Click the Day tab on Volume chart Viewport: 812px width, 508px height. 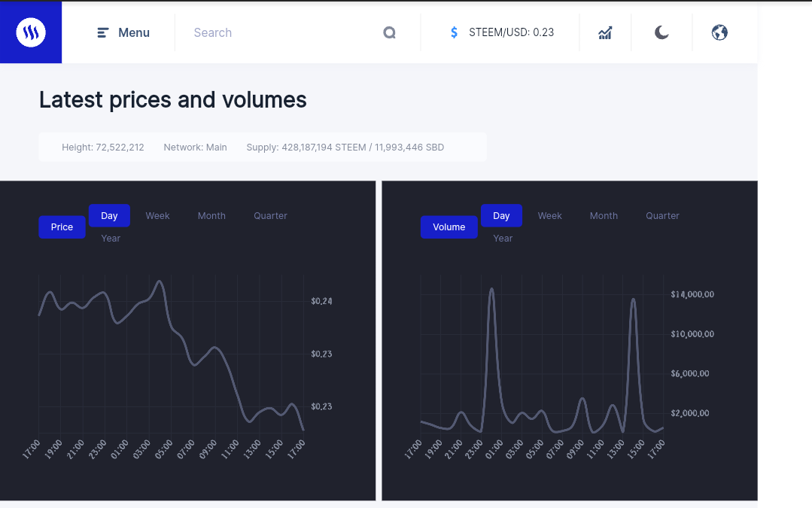pos(501,216)
